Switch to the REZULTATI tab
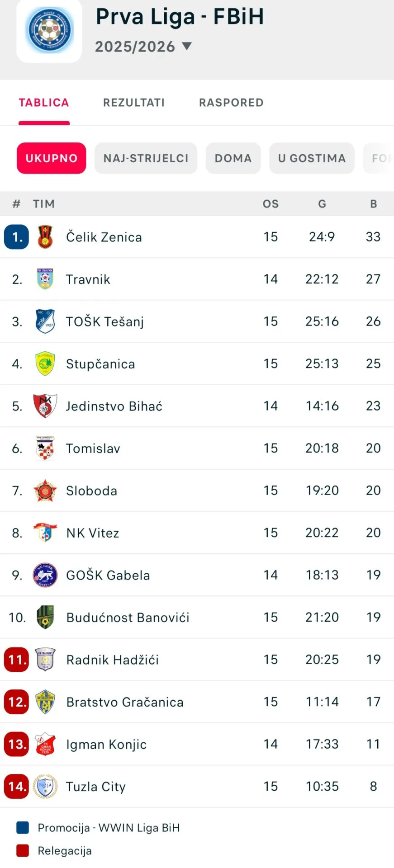 (x=134, y=103)
